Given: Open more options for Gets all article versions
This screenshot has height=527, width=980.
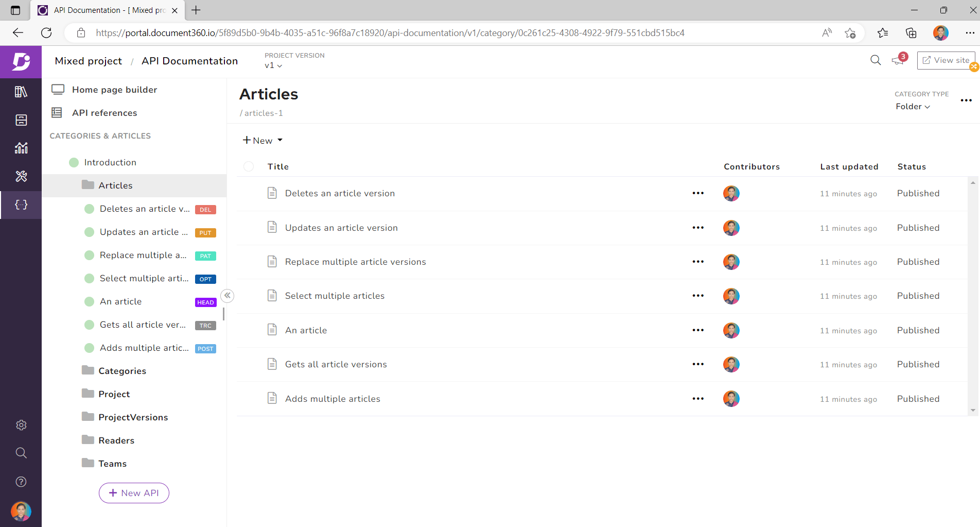Looking at the screenshot, I should coord(698,364).
